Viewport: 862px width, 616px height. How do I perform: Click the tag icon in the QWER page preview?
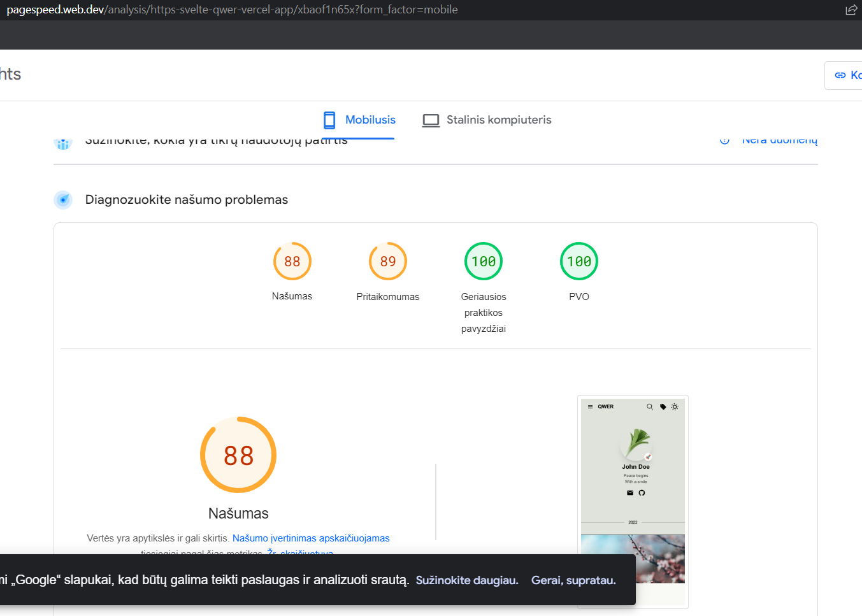point(663,406)
